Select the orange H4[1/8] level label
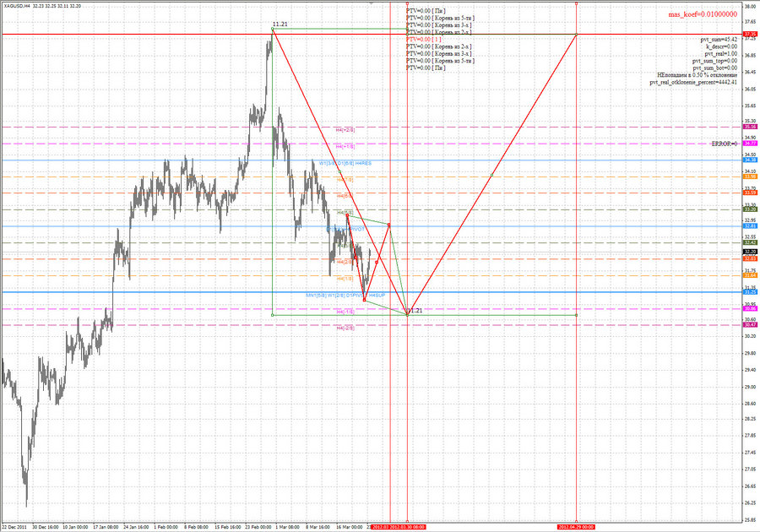Viewport: 760px width, 532px height. click(x=345, y=279)
